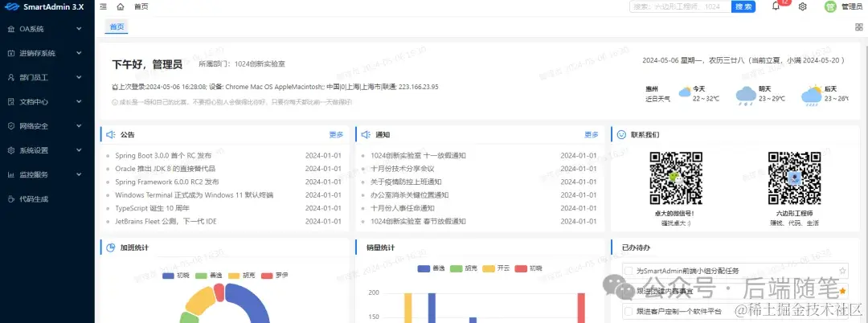Expand the 系统设置 menu chevron
The width and height of the screenshot is (868, 323).
click(79, 150)
